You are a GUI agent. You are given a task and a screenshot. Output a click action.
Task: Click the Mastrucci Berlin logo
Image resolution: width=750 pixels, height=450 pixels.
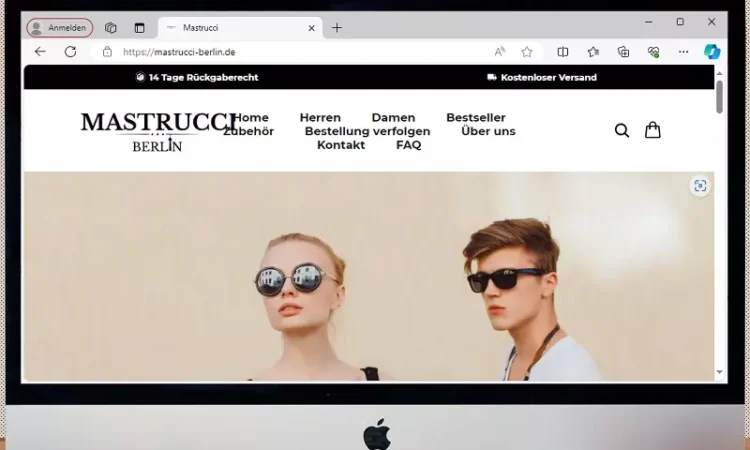click(158, 132)
